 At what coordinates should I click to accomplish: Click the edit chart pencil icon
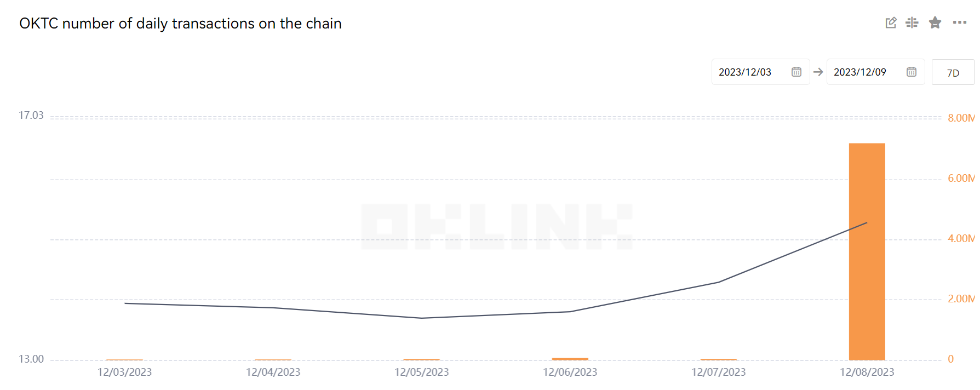pos(891,22)
